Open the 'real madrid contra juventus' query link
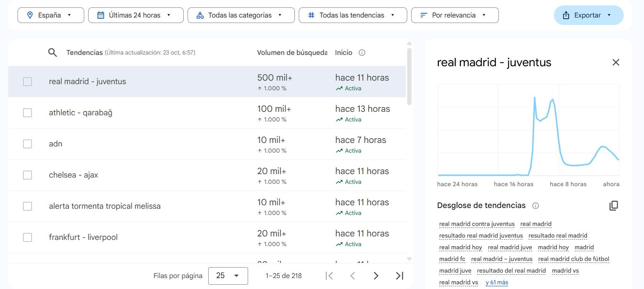The width and height of the screenshot is (644, 289). pyautogui.click(x=477, y=224)
